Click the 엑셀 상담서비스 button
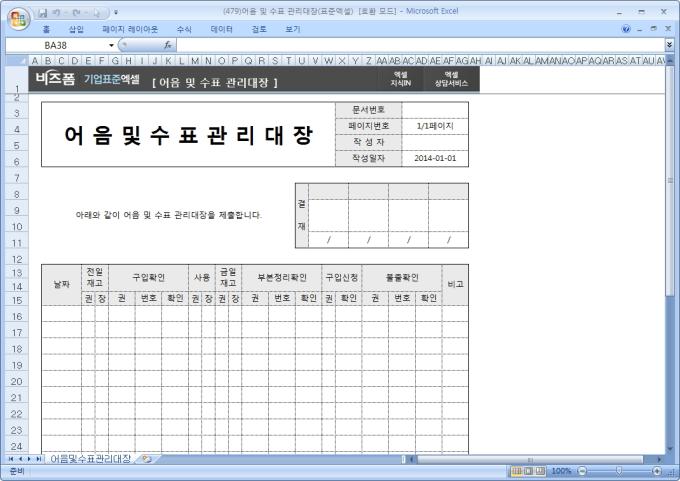680x481 pixels. (451, 79)
